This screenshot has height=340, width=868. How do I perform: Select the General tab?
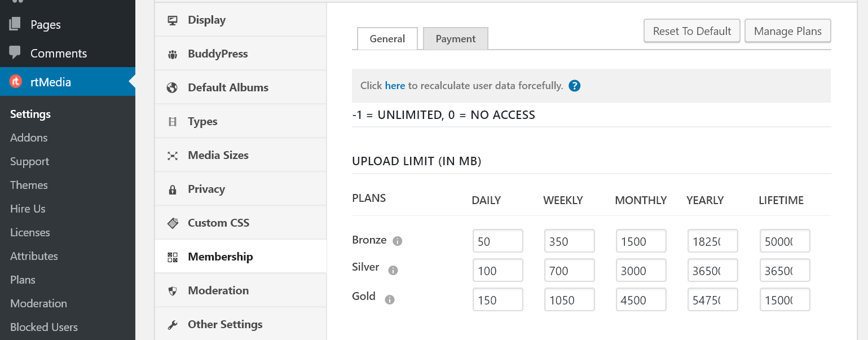click(x=387, y=38)
